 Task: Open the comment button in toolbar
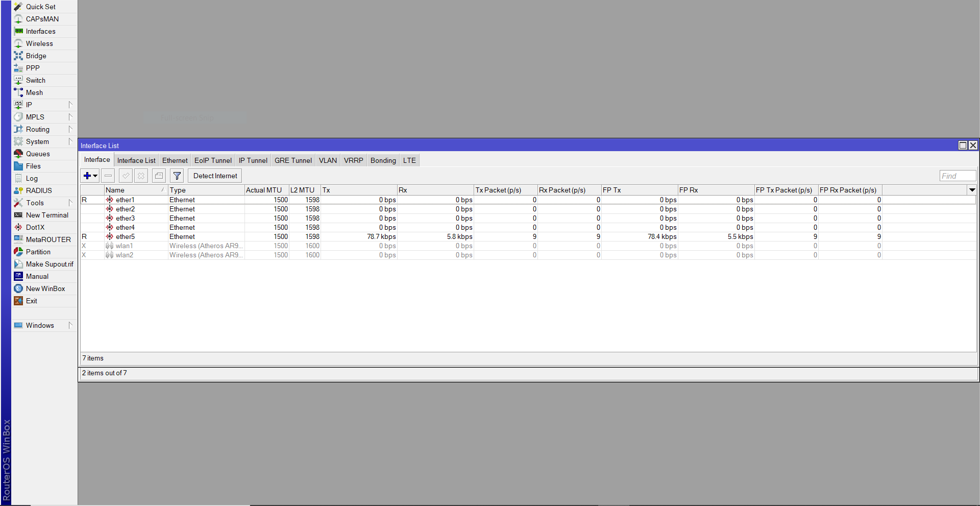(159, 176)
